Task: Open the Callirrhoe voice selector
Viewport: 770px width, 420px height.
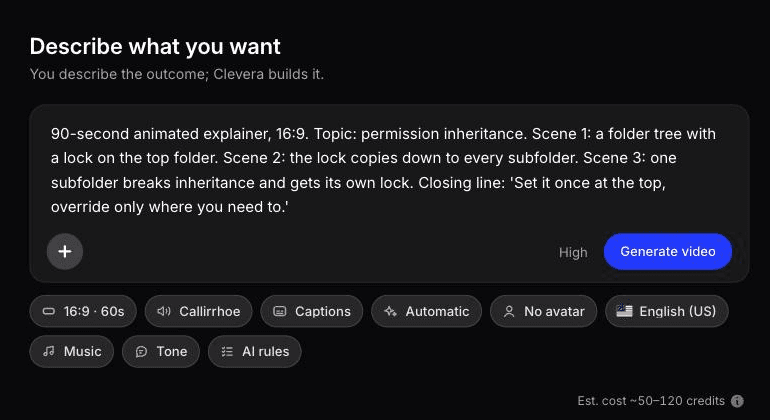Action: tap(198, 311)
